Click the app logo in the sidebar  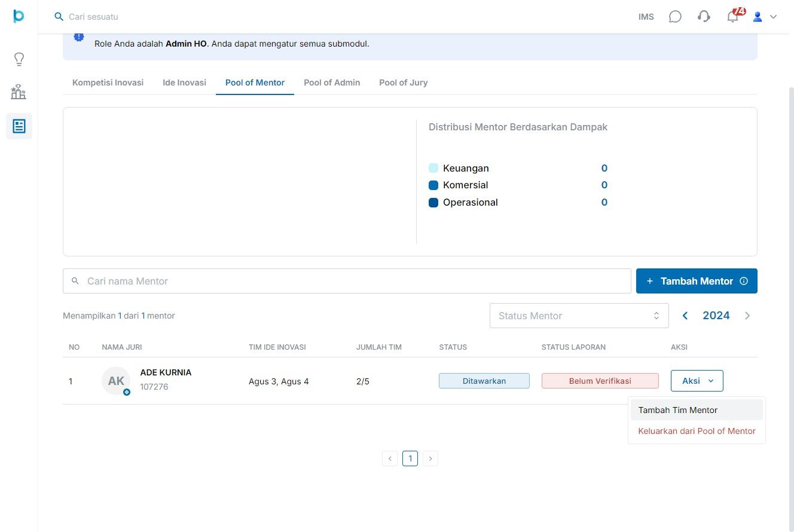click(19, 16)
